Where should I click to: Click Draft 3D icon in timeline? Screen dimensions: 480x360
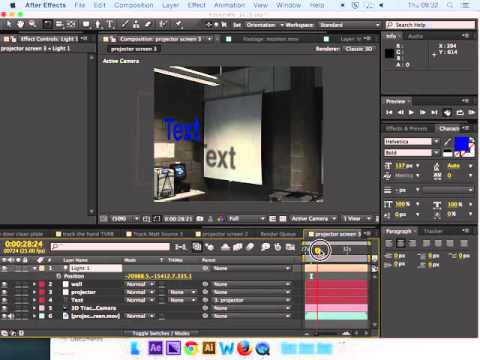[210, 247]
